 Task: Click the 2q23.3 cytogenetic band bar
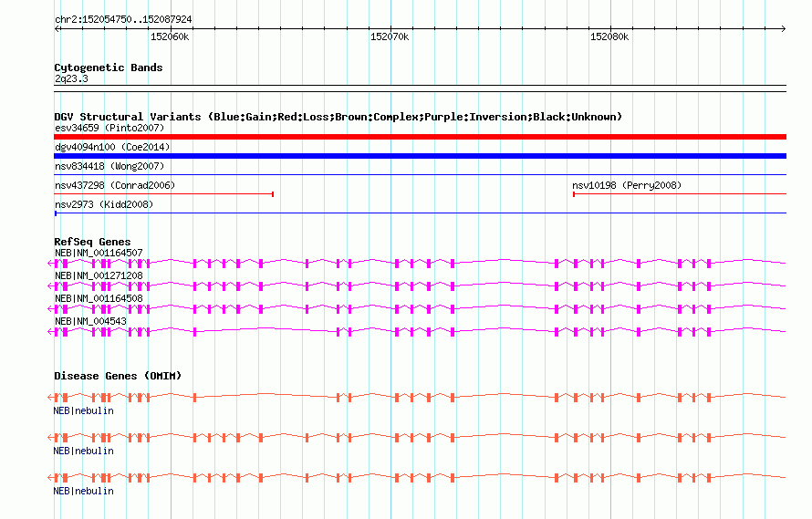tap(420, 88)
